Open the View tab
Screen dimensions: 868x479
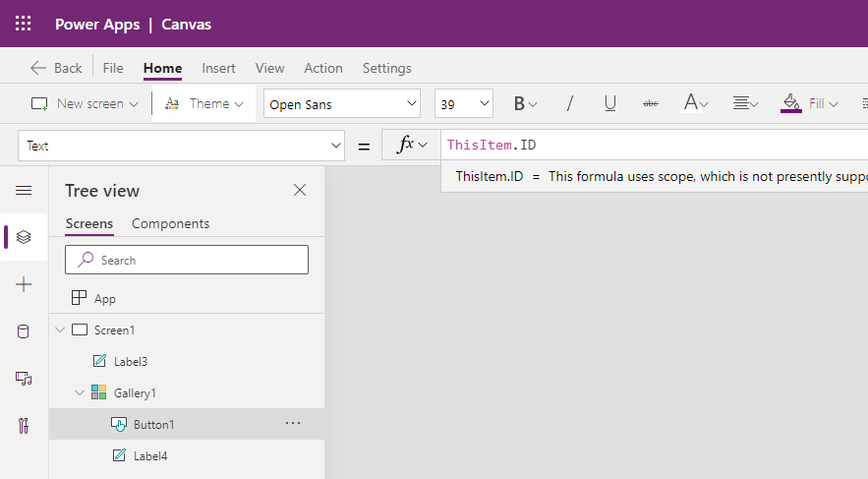269,68
